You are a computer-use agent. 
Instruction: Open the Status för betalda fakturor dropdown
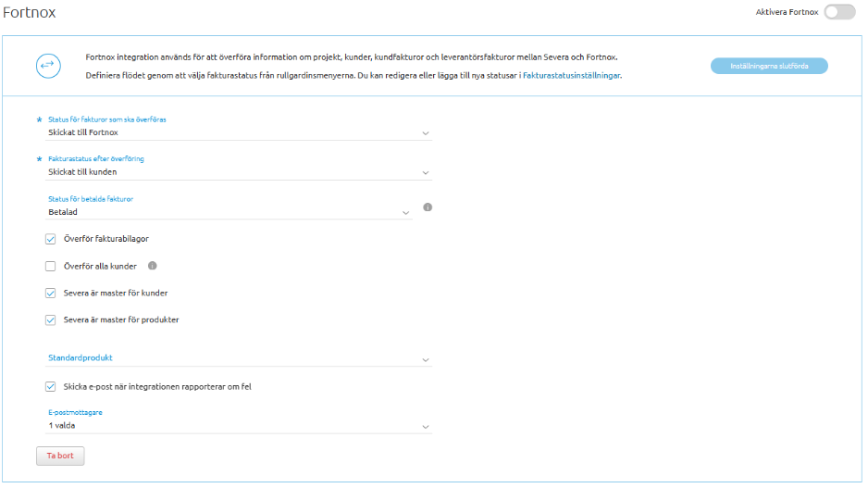tap(406, 213)
